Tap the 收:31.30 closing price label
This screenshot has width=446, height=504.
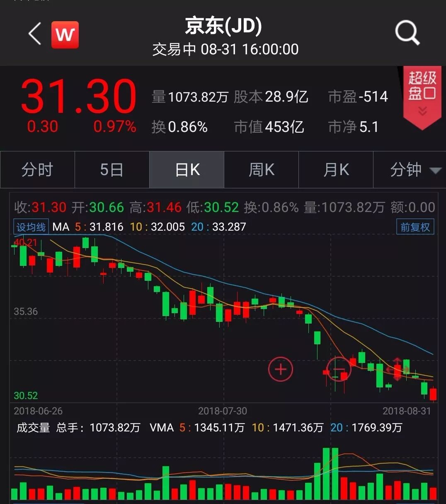[40, 207]
